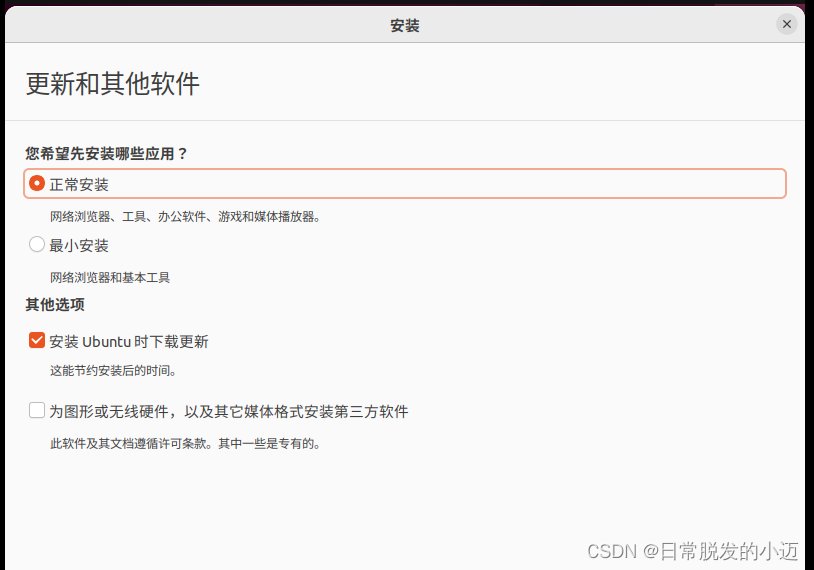Screen dimensions: 814x570
Task: Click the 此软件及其文档遵循许可条款 text
Action: click(x=185, y=444)
